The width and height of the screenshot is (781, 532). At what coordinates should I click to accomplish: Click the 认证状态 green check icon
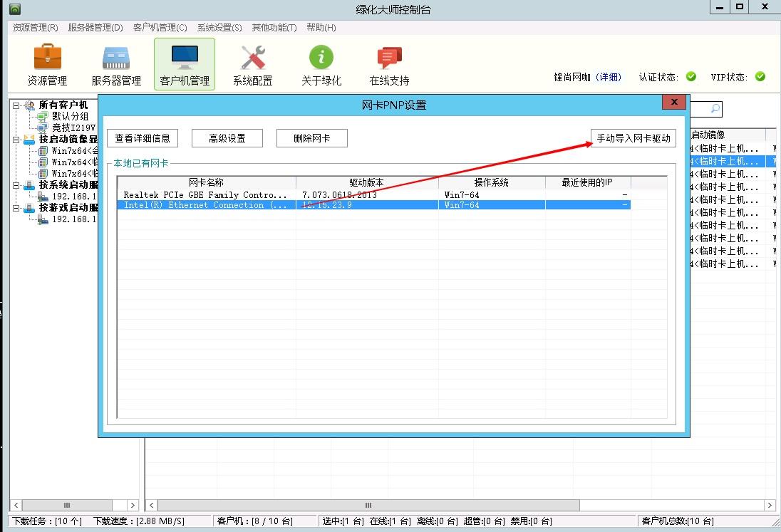pos(691,77)
